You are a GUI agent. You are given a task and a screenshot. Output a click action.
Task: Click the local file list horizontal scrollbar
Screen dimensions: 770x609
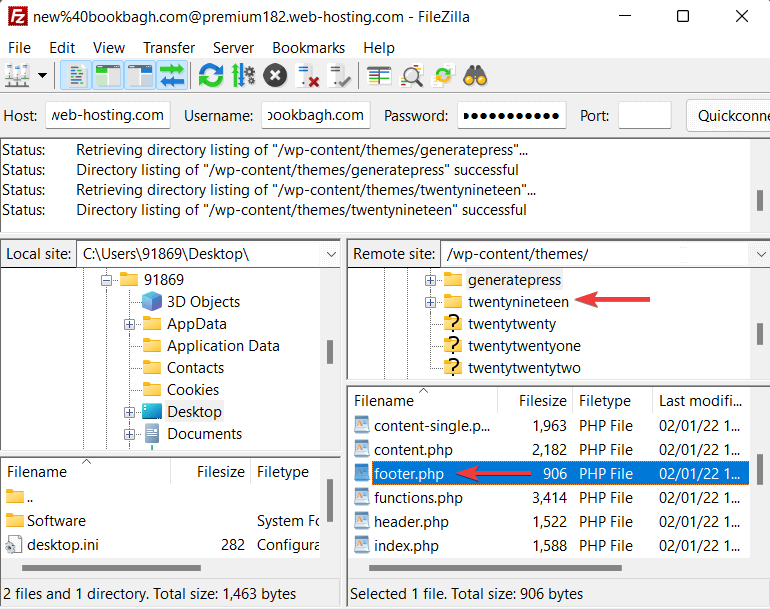coord(111,568)
